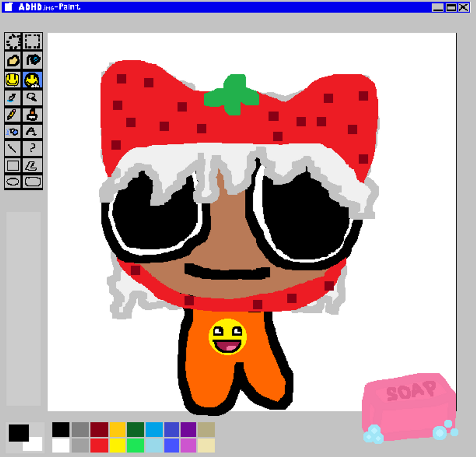
Task: Pick the rectangle shape tool
Action: point(13,165)
